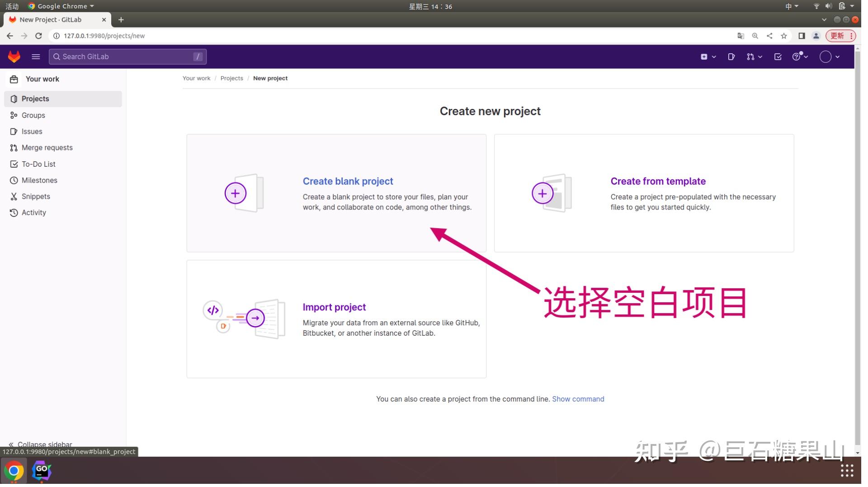Open the GitLab new item plus icon

(704, 56)
